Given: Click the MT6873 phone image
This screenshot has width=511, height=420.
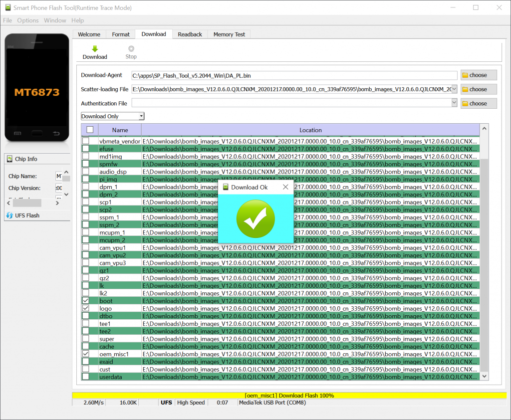Looking at the screenshot, I should (37, 87).
